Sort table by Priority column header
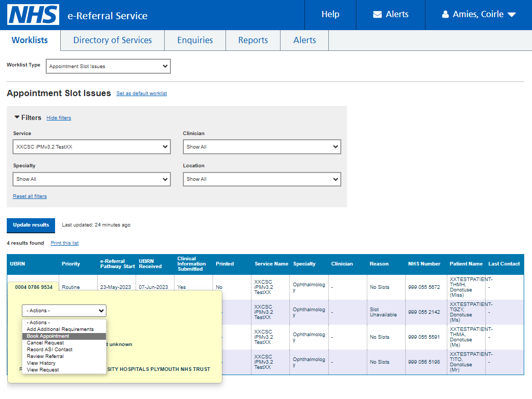Image resolution: width=532 pixels, height=399 pixels. (x=71, y=263)
